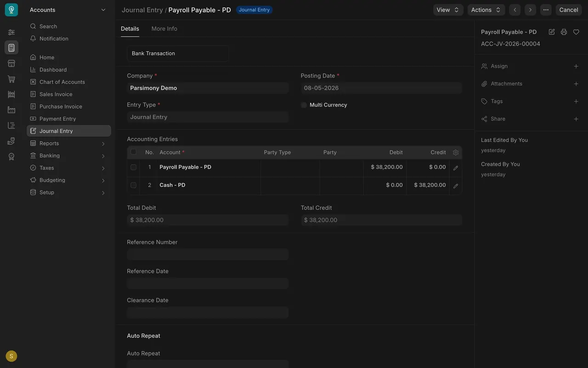Open the settings sliders icon in left rail

tap(11, 32)
